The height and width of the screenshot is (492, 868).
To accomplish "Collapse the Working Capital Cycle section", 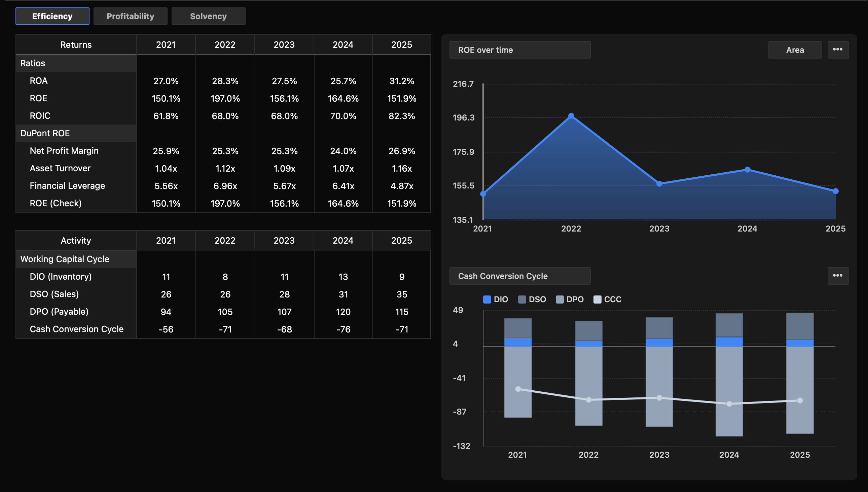I will (65, 259).
